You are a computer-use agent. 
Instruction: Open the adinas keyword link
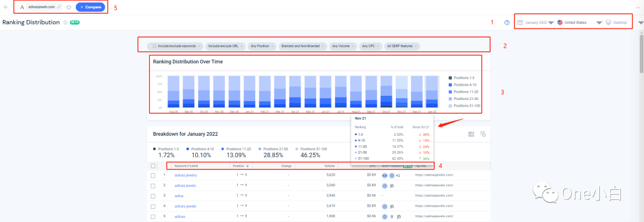180,216
